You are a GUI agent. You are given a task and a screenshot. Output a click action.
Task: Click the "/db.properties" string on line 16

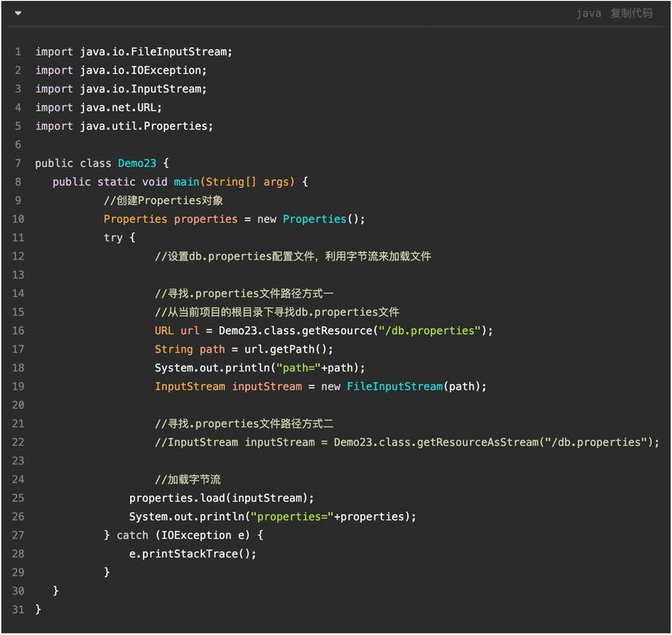[429, 331]
